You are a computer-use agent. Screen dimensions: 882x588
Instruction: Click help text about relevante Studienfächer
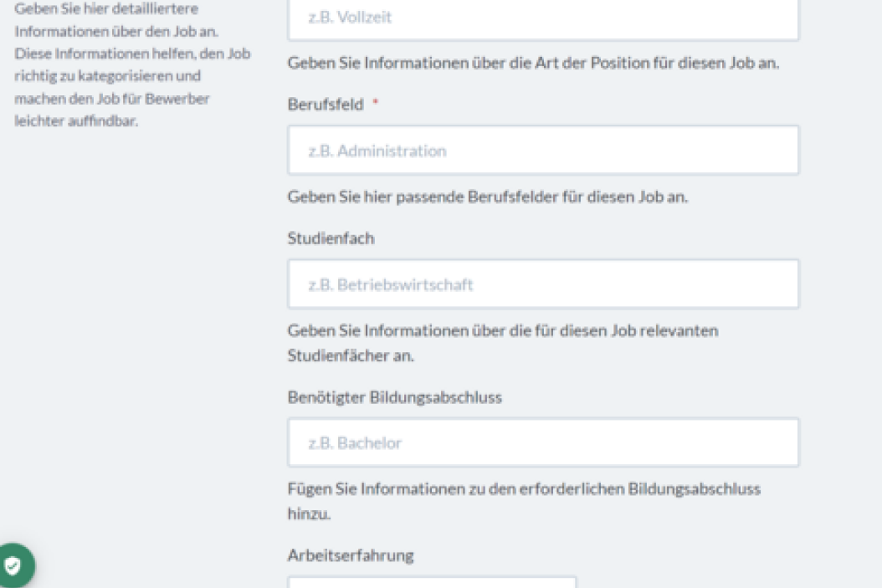point(503,343)
